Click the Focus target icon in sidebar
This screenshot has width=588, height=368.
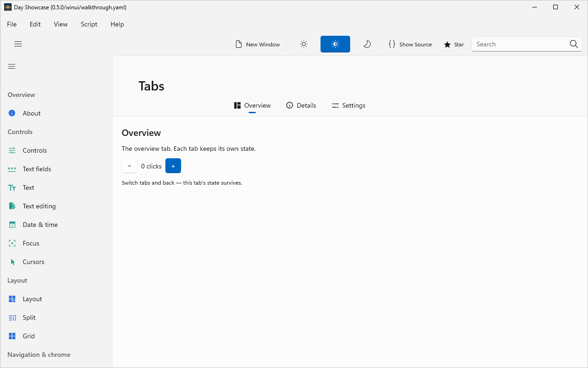[13, 243]
